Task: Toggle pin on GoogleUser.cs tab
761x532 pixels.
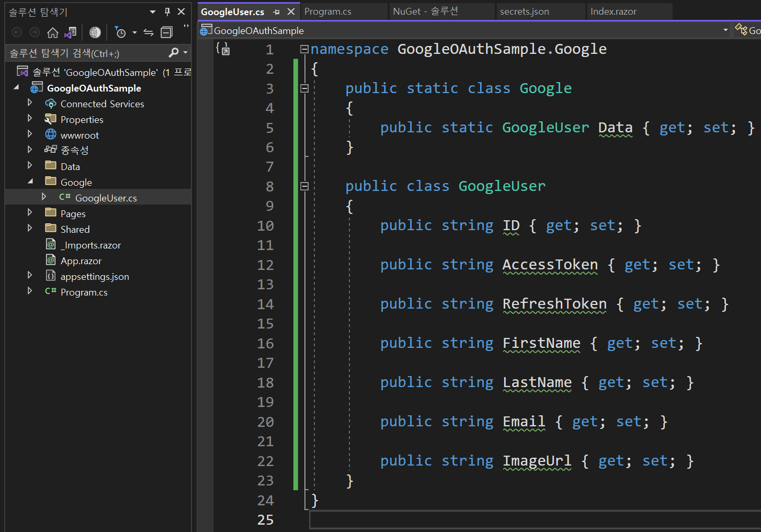Action: click(277, 12)
